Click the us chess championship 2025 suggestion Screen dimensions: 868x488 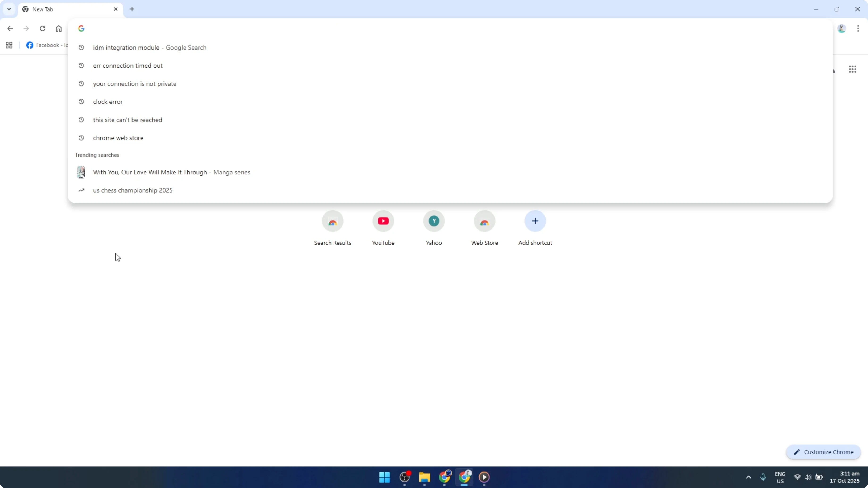(x=132, y=190)
